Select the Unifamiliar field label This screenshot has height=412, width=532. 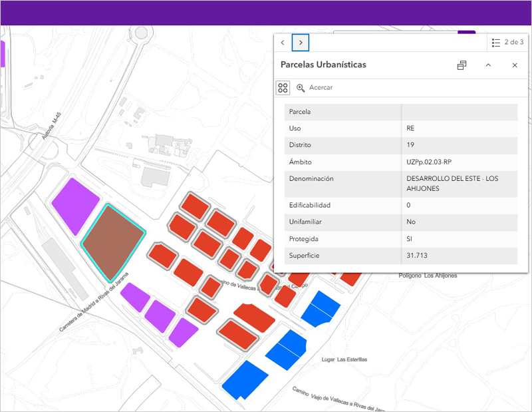[305, 222]
